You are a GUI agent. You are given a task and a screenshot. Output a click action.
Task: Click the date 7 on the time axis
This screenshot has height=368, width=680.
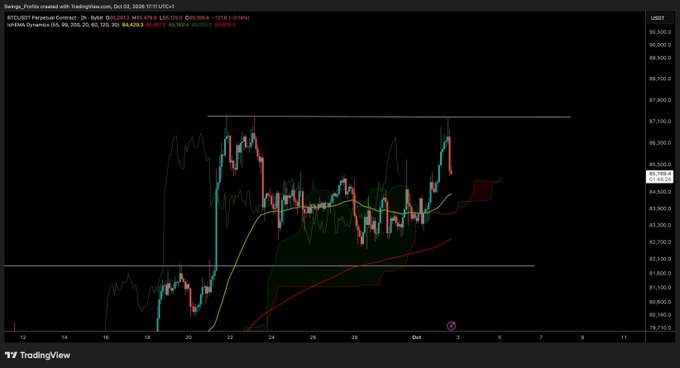pyautogui.click(x=541, y=337)
